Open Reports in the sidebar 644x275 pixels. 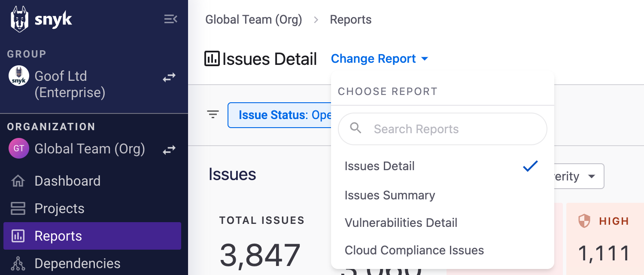coord(92,236)
